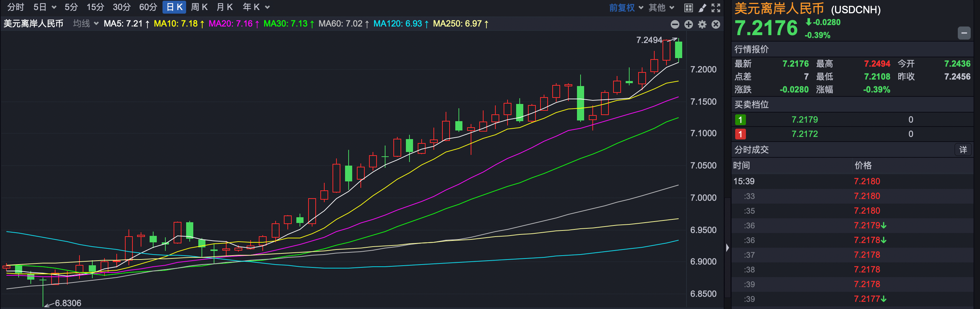Switch to the 15分 interval tab

click(95, 7)
